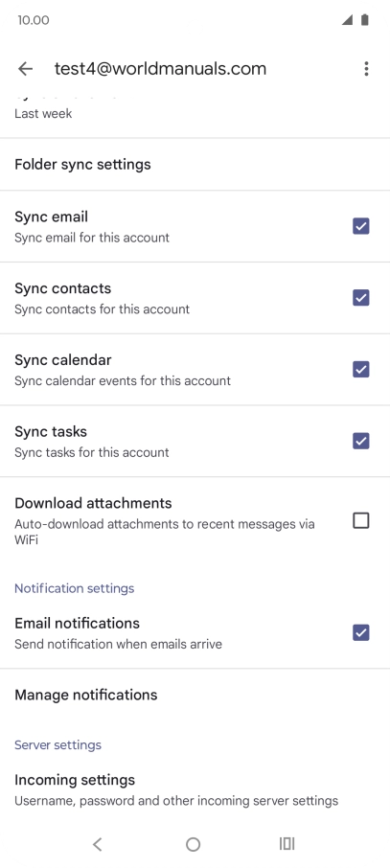
Task: Disable the Sync contacts checkbox
Action: pos(361,298)
